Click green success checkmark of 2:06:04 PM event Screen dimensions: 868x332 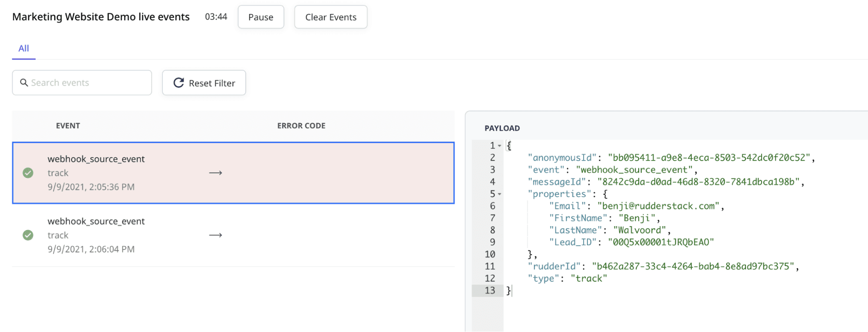28,235
